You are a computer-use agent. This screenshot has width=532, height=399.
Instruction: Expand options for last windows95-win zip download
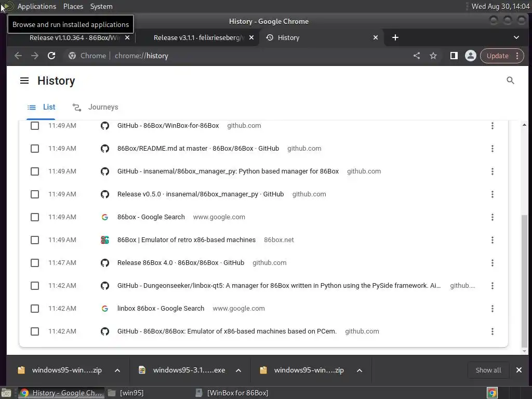point(360,370)
